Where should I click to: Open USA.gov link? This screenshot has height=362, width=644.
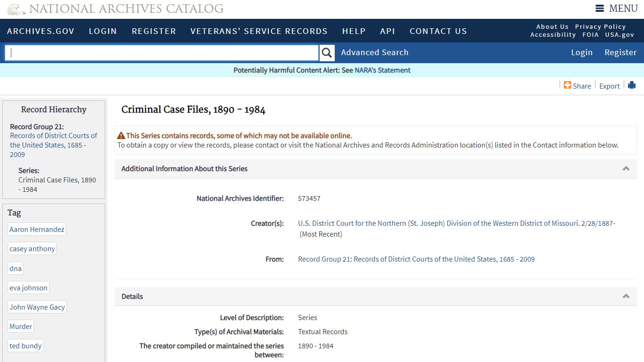(x=619, y=34)
